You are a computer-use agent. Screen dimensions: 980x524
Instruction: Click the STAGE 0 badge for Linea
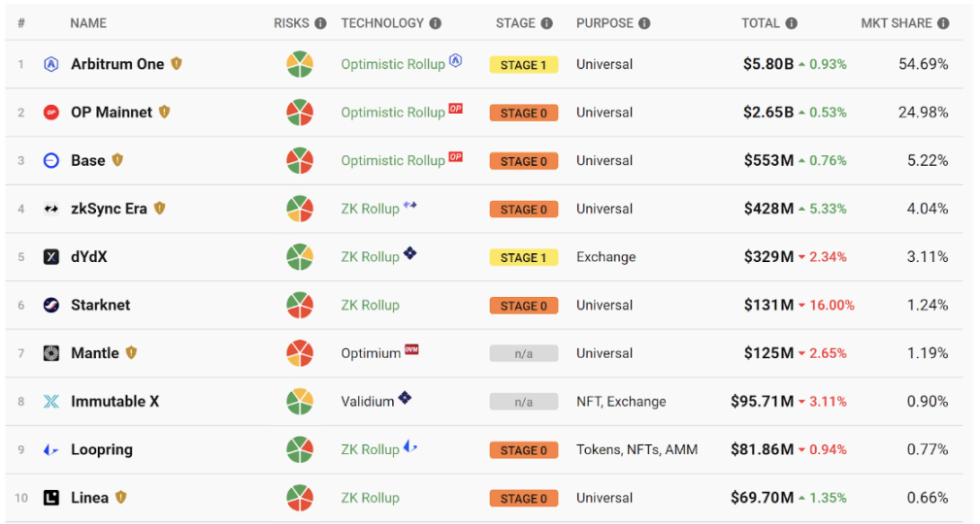(524, 498)
